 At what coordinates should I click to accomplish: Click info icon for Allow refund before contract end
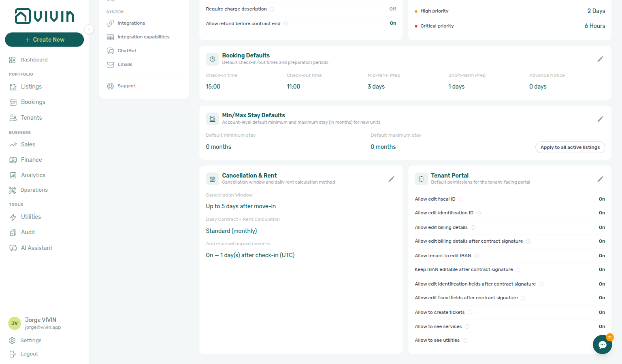285,23
